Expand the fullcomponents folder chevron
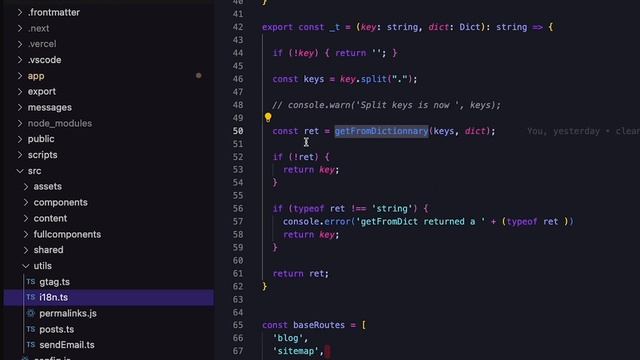 (x=26, y=234)
